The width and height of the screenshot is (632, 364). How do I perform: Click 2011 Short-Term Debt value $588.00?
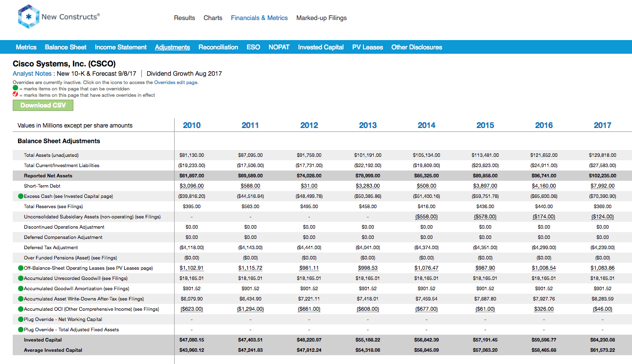click(250, 186)
